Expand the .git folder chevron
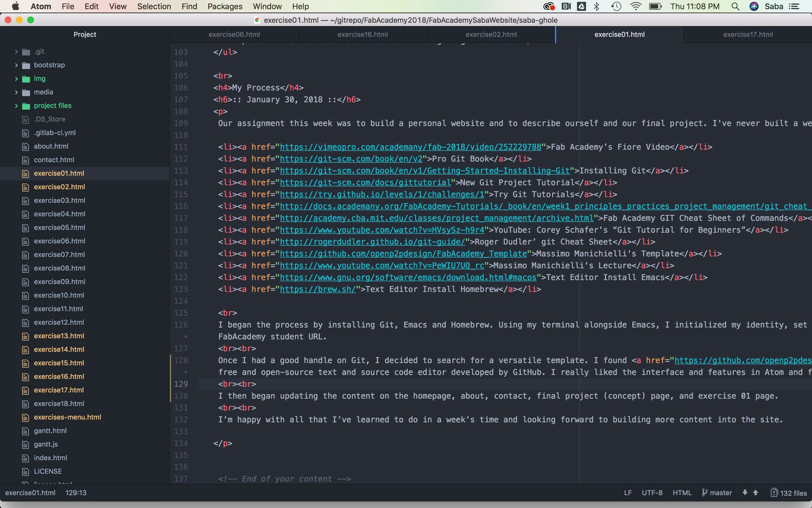The width and height of the screenshot is (812, 508). pyautogui.click(x=16, y=52)
